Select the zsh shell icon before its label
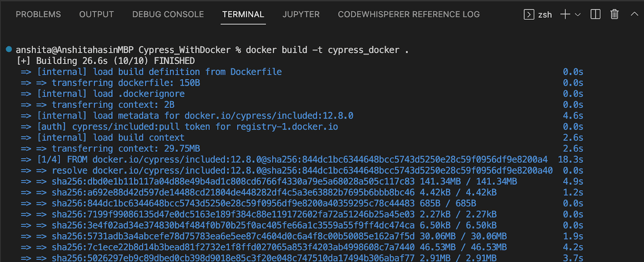Image resolution: width=644 pixels, height=262 pixels. 529,14
